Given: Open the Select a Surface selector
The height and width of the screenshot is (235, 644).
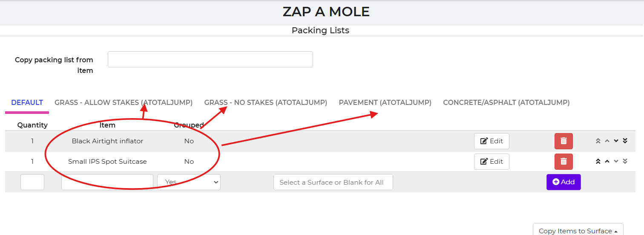Looking at the screenshot, I should coord(333,182).
